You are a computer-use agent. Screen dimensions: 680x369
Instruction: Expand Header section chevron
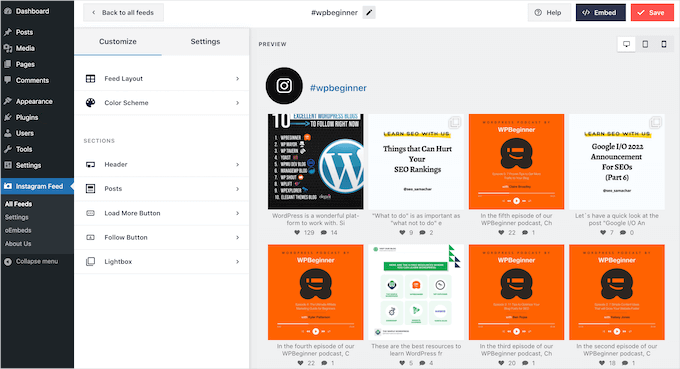(x=237, y=165)
